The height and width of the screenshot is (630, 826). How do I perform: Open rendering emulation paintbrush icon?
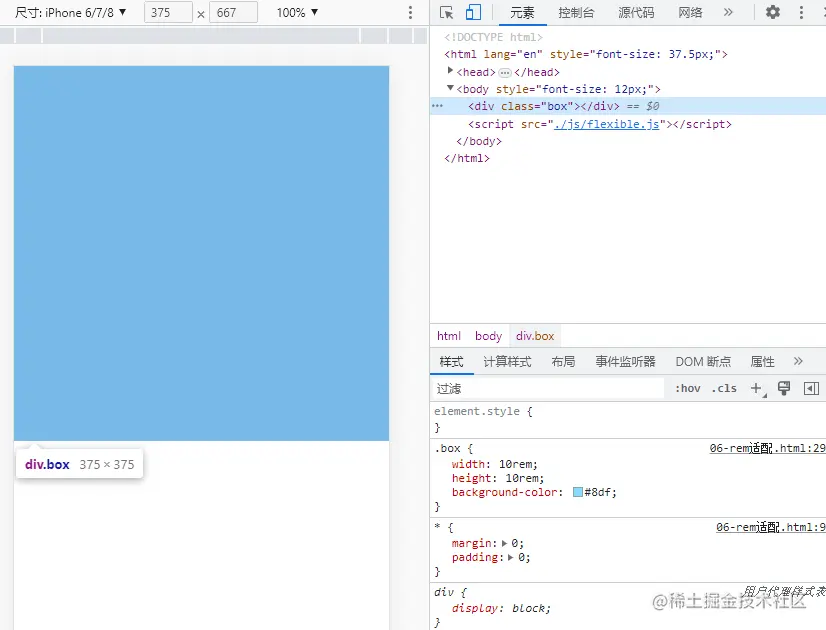784,388
